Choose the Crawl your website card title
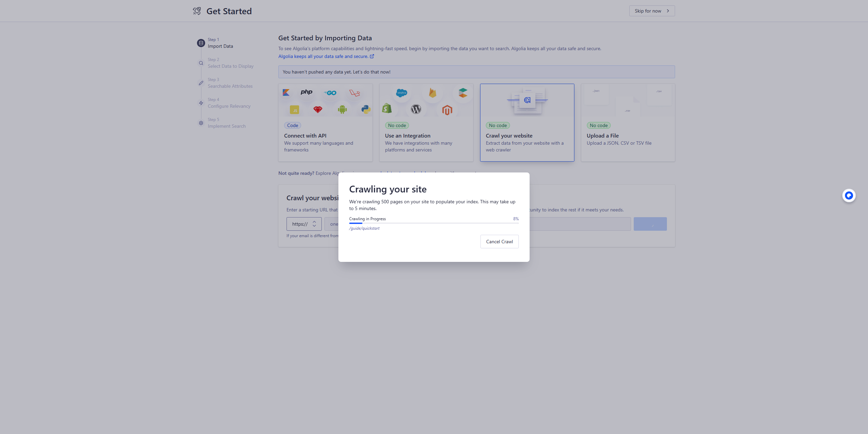Screen dimensions: 868x434 point(509,136)
